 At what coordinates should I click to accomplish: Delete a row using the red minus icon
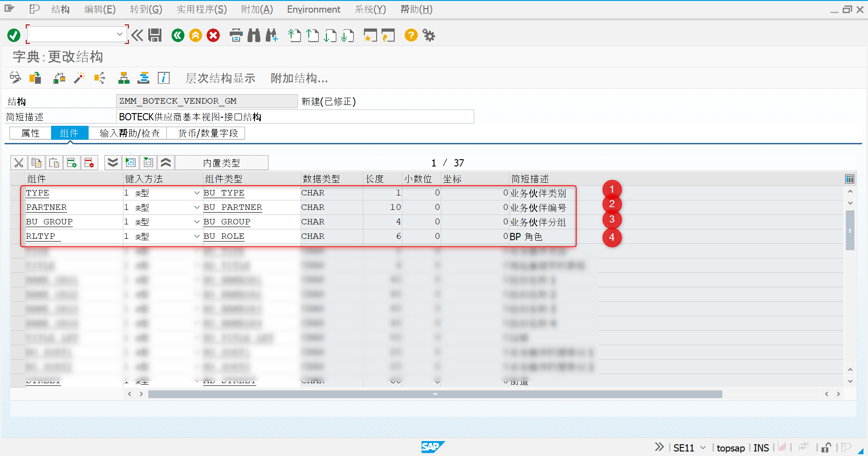click(x=89, y=162)
